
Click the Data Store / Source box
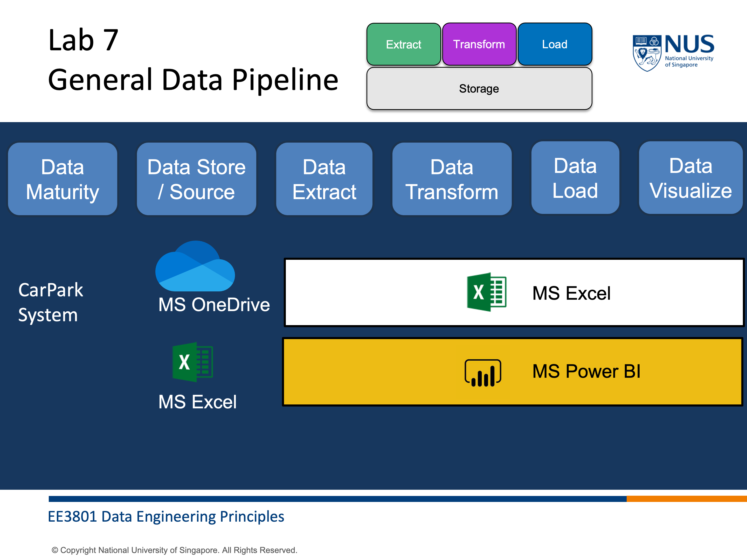(196, 179)
